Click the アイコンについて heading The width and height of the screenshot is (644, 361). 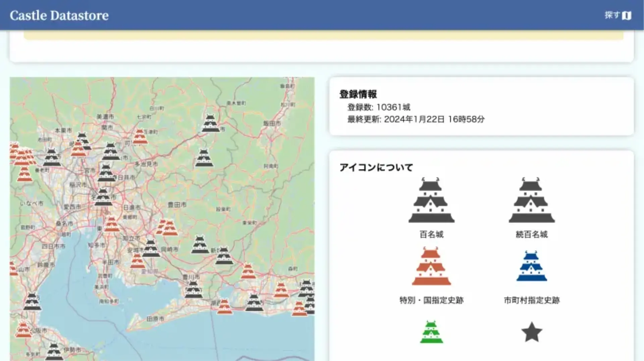pyautogui.click(x=376, y=167)
